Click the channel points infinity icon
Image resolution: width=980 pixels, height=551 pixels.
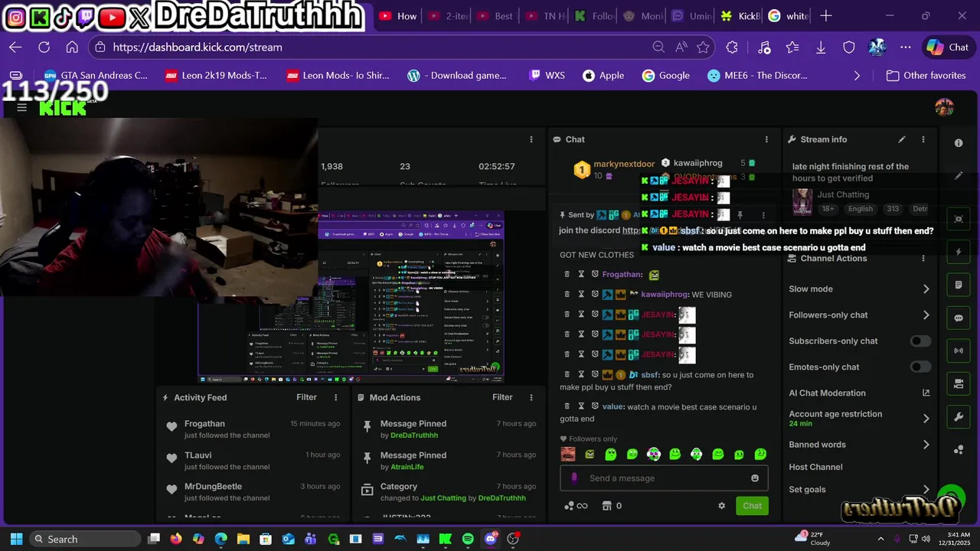coord(576,506)
